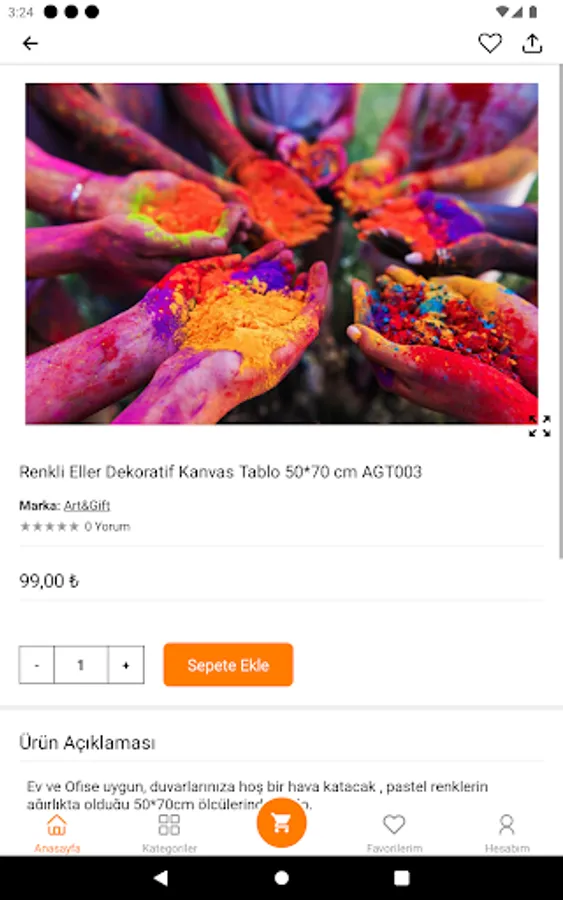The width and height of the screenshot is (563, 900).
Task: Add product to favorites with heart icon
Action: (x=490, y=44)
